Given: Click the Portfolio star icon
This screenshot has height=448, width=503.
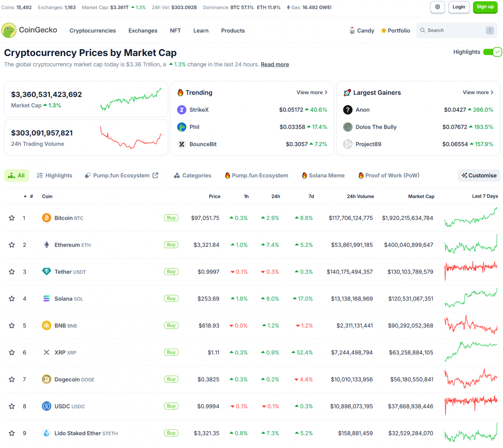Looking at the screenshot, I should point(384,31).
